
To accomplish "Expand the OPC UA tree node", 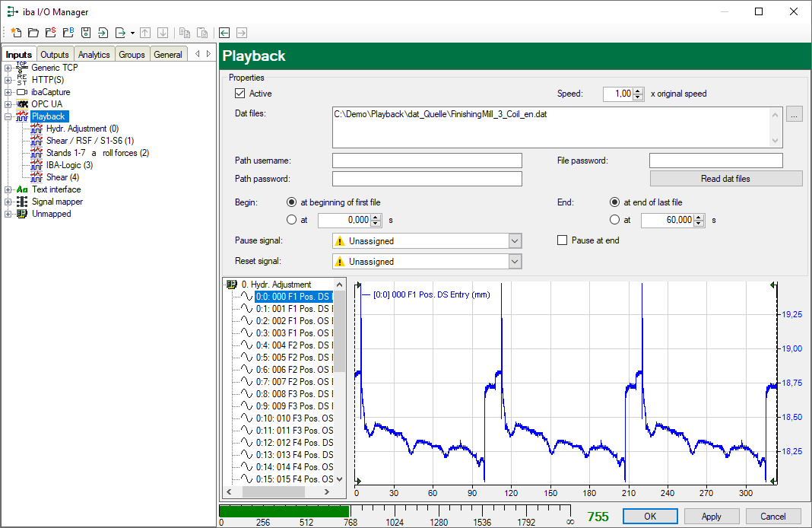I will [x=8, y=104].
